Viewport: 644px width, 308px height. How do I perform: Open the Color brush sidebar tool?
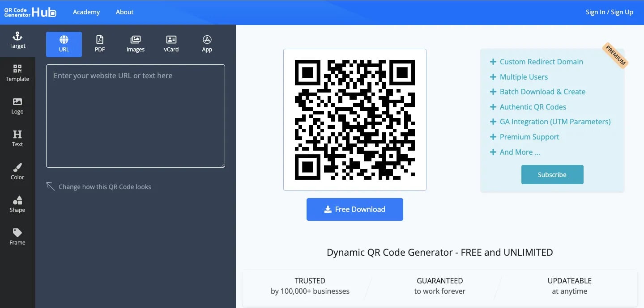click(x=17, y=172)
